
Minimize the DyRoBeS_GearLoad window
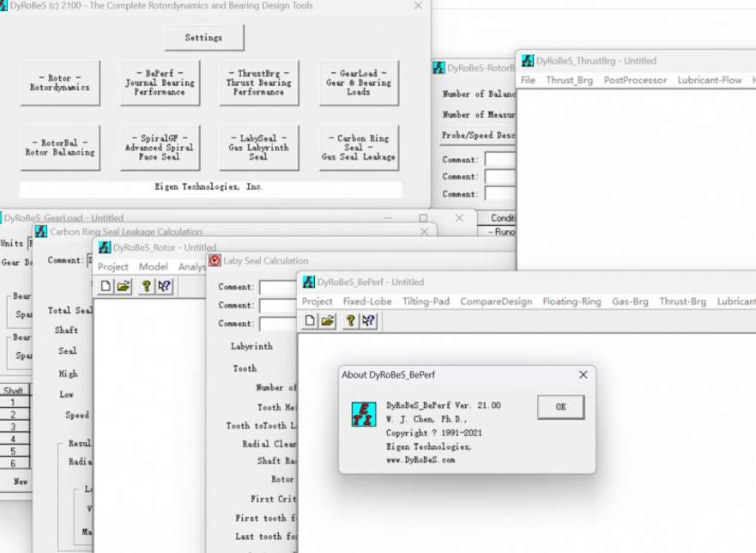click(388, 218)
